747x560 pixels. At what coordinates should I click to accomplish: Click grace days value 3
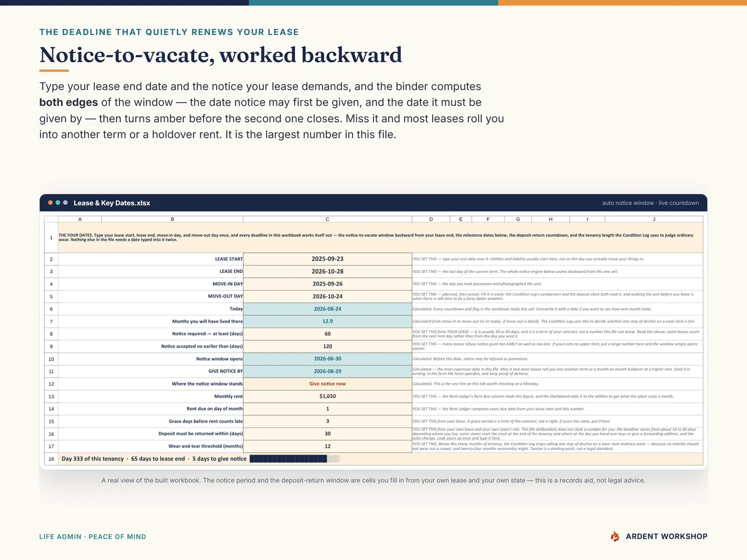tap(327, 421)
